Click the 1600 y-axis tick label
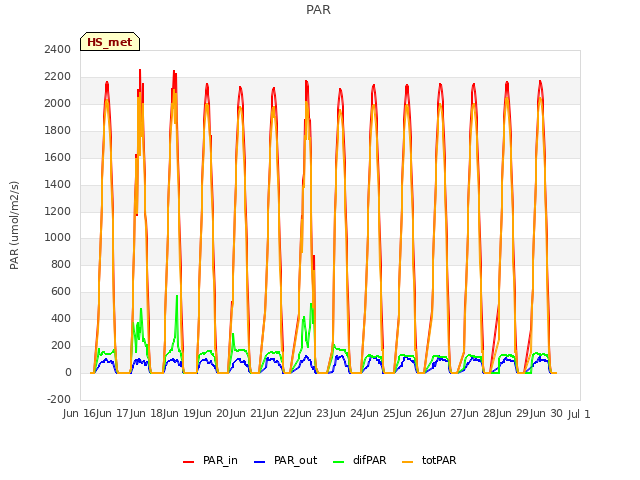 click(58, 157)
